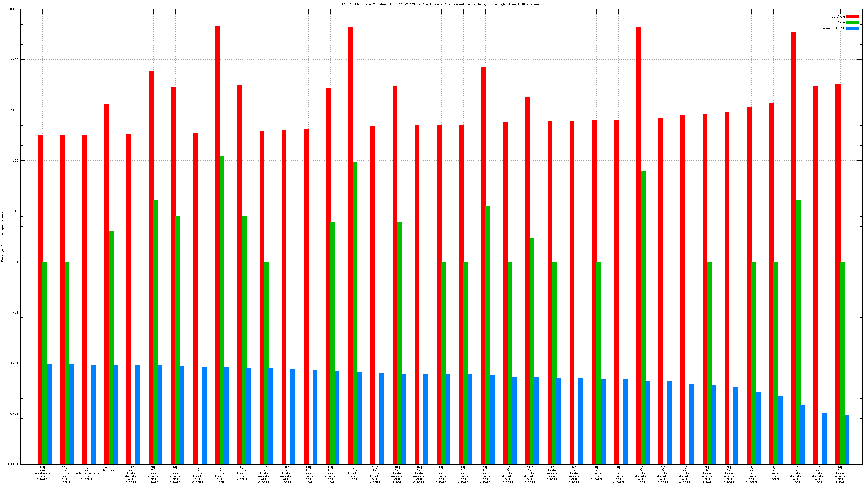Click the 0.0001 y-axis tick label
Image resolution: width=868 pixels, height=488 pixels.
click(x=14, y=464)
